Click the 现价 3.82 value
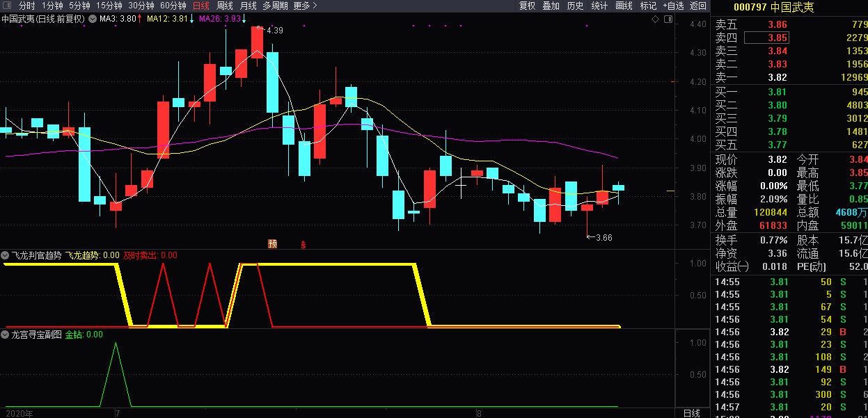Viewport: 868px width, 418px height. click(778, 159)
